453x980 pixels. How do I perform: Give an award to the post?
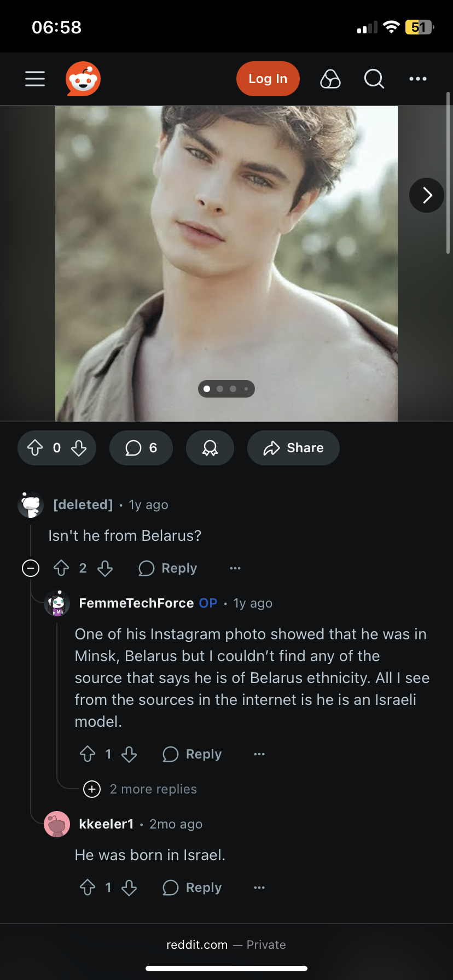pos(210,448)
